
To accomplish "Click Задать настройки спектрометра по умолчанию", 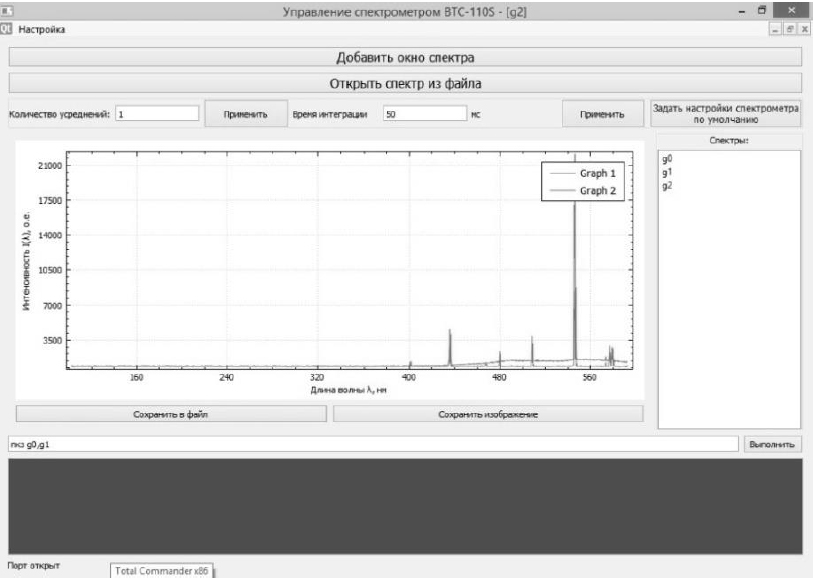I will [x=726, y=113].
